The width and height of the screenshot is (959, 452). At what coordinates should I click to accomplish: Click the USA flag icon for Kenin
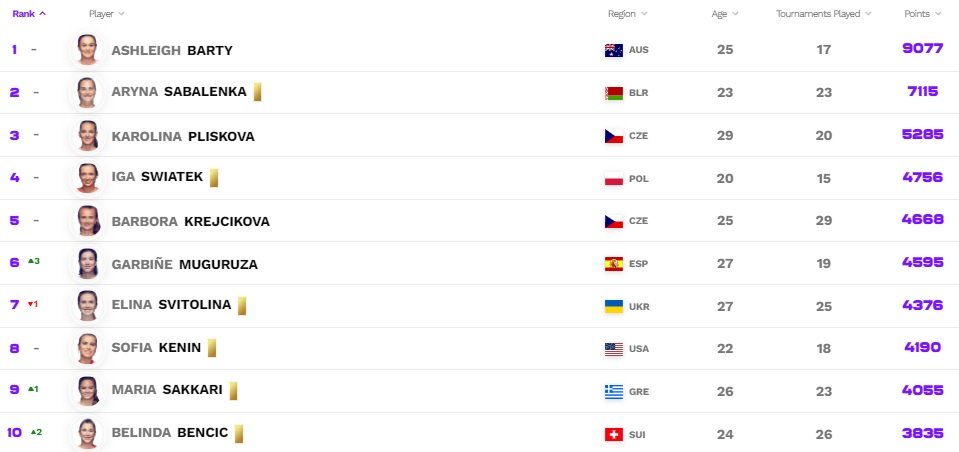(x=614, y=349)
